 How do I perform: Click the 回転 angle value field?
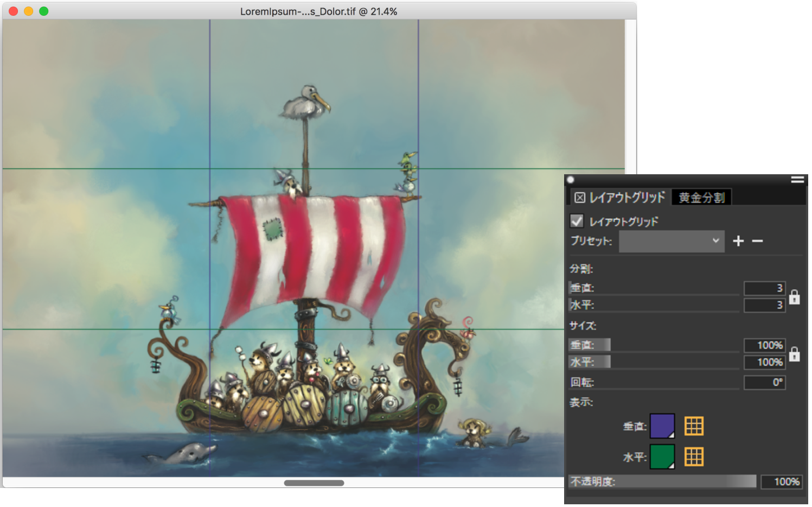[764, 383]
